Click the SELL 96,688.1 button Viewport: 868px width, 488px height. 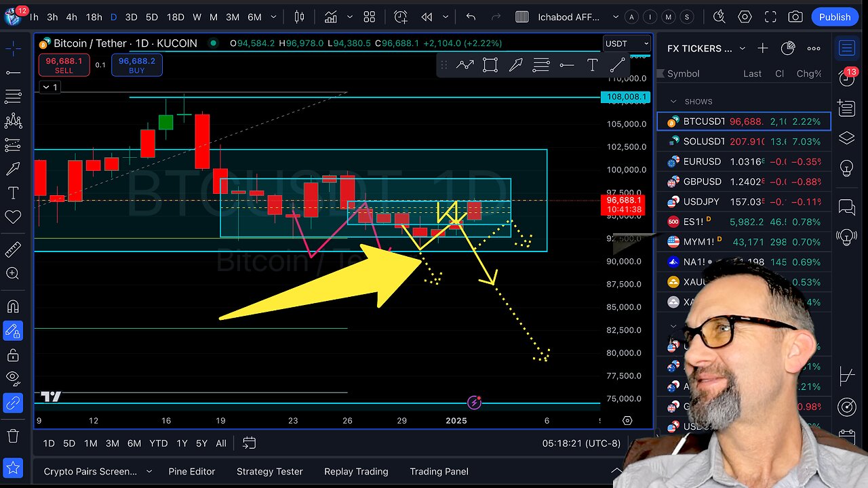[64, 65]
